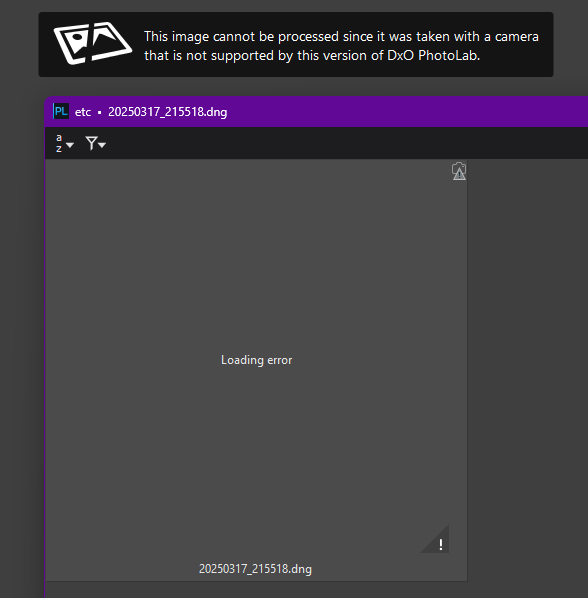Click empty dark toolbar area beside filter
Screen dimensions: 588x598
click(x=343, y=143)
